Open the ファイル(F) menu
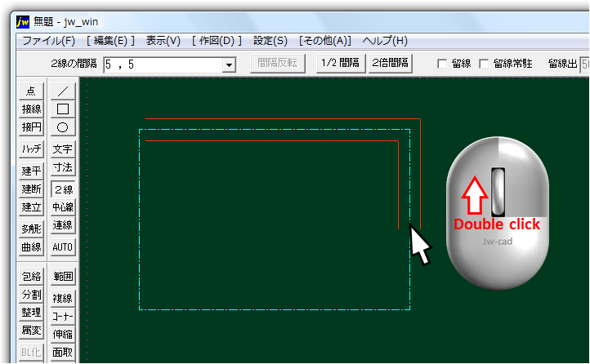The width and height of the screenshot is (590, 364). point(48,40)
